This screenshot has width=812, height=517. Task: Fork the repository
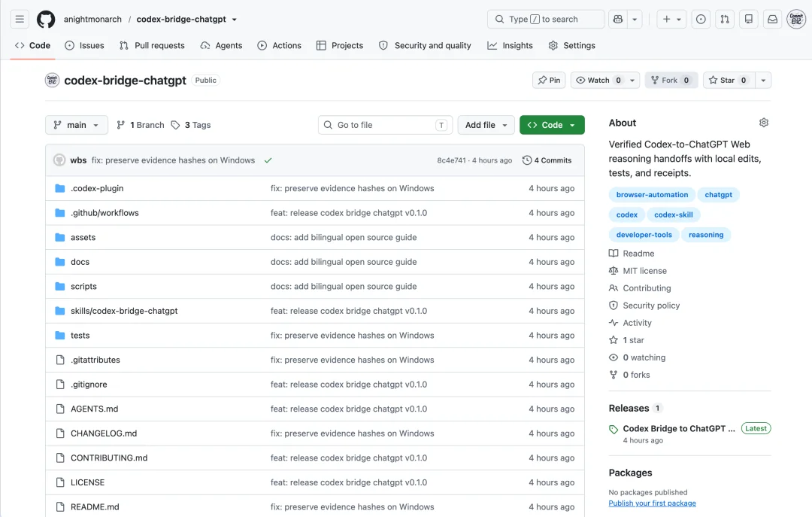[671, 81]
